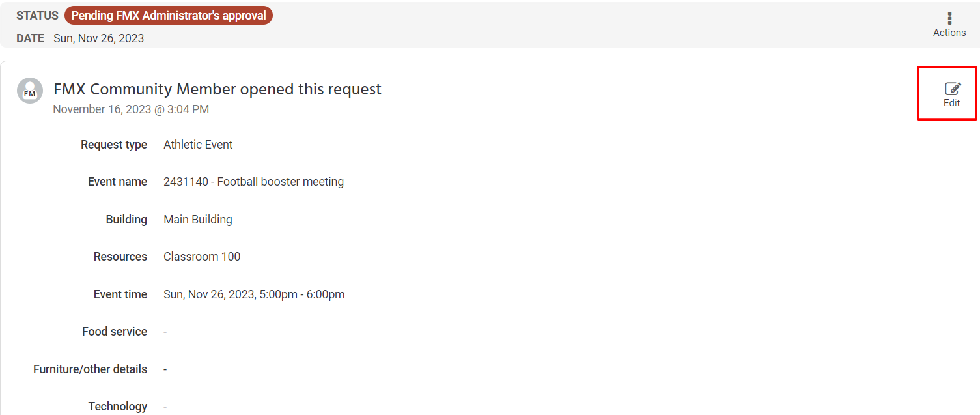Click the circular FM avatar
The width and height of the screenshot is (980, 415).
[29, 90]
